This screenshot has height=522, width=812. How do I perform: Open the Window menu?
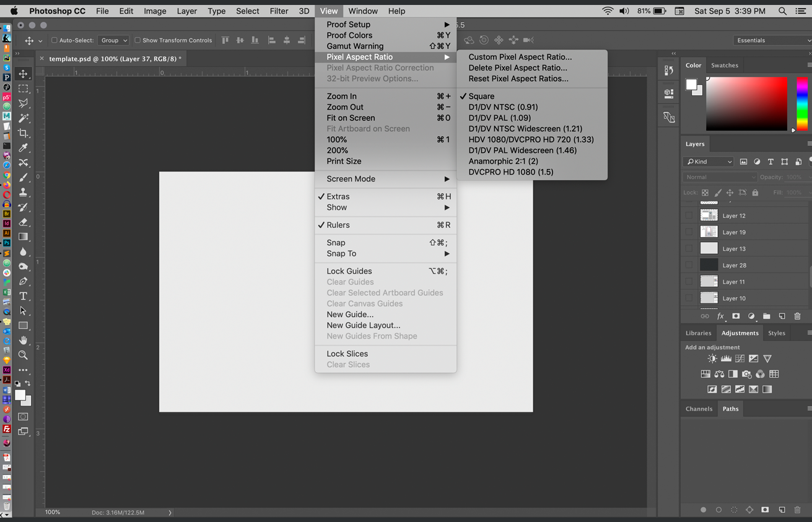363,11
